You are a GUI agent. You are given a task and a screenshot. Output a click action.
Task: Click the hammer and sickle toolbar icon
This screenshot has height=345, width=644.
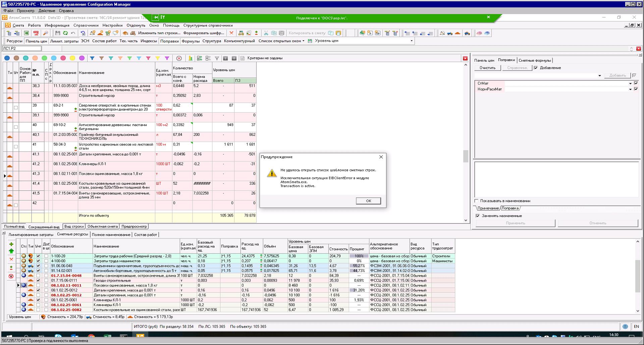point(442,33)
